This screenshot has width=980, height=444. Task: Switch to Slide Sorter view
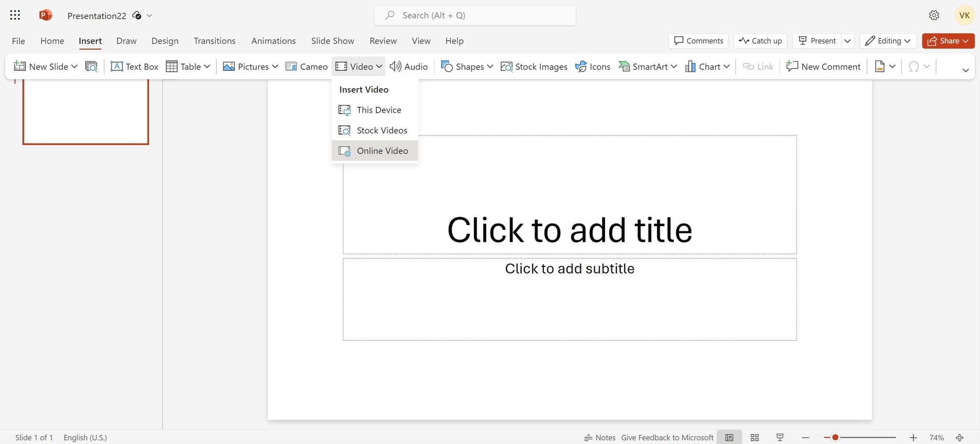tap(755, 437)
